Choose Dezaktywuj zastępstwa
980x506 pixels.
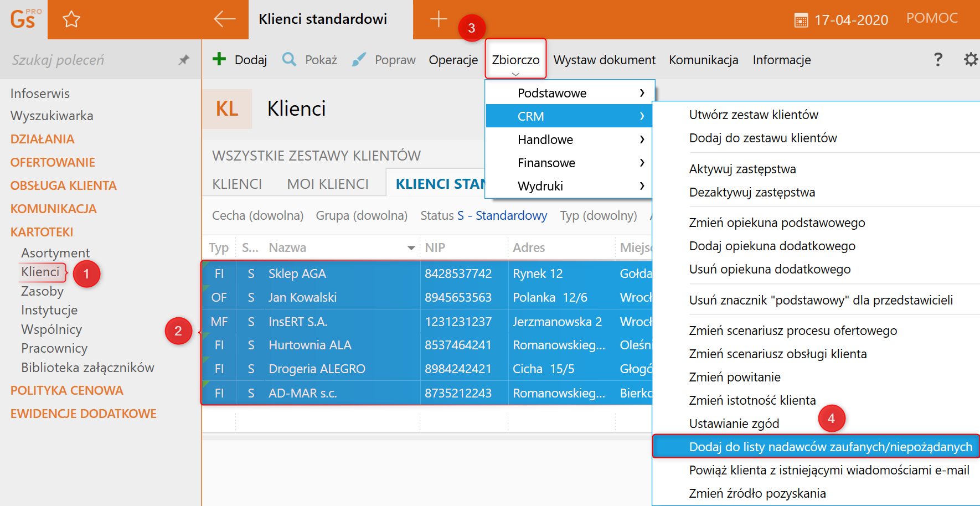click(752, 192)
